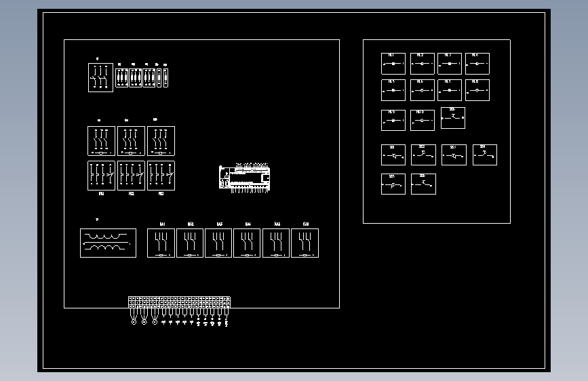Select the KA2 relay block

click(190, 243)
